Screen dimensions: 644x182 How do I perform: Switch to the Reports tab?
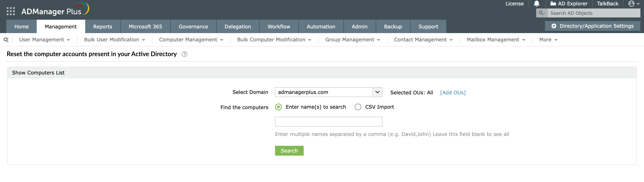pos(102,27)
